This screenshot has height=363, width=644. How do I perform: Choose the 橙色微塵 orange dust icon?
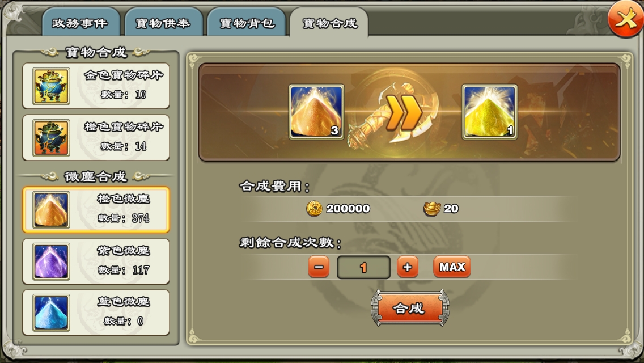coord(51,210)
